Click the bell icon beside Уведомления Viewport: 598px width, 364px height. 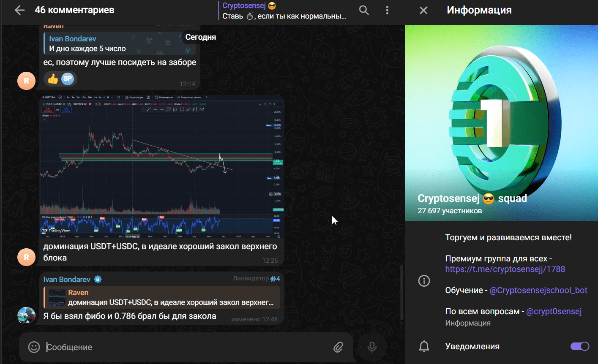pyautogui.click(x=424, y=347)
